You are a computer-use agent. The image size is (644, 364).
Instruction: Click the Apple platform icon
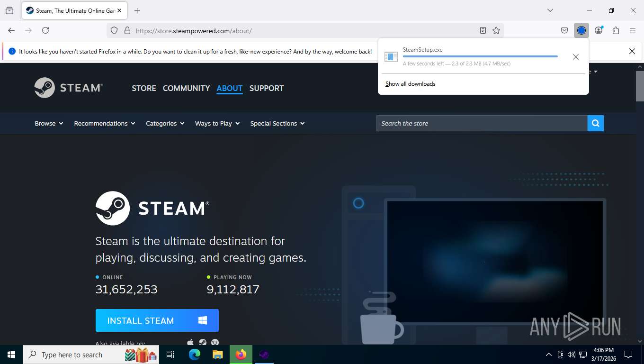coord(190,342)
